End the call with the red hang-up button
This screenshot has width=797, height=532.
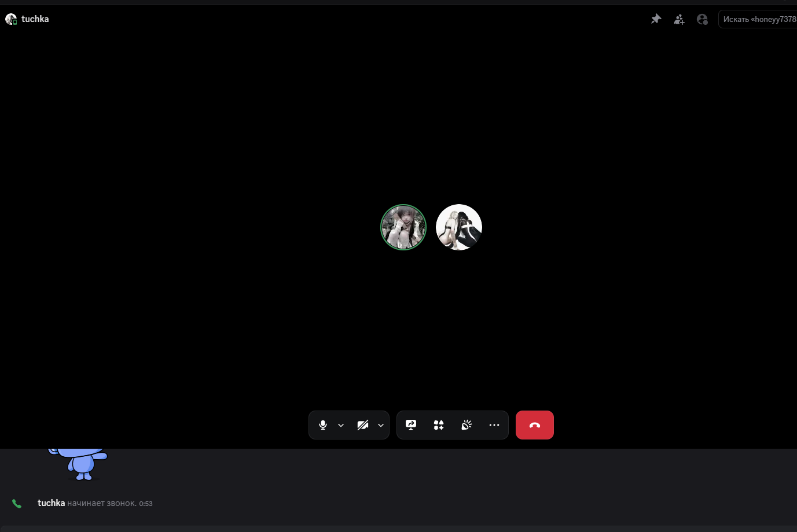(534, 425)
